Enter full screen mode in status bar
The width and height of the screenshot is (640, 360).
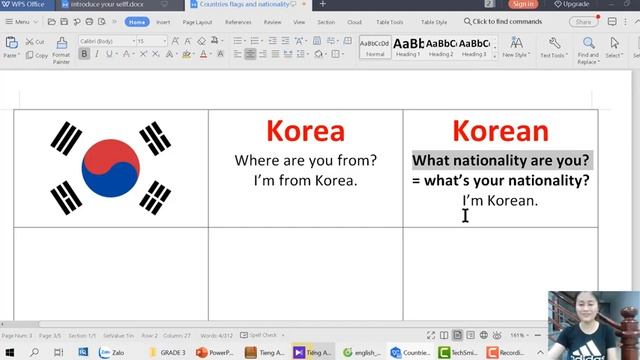pos(431,335)
